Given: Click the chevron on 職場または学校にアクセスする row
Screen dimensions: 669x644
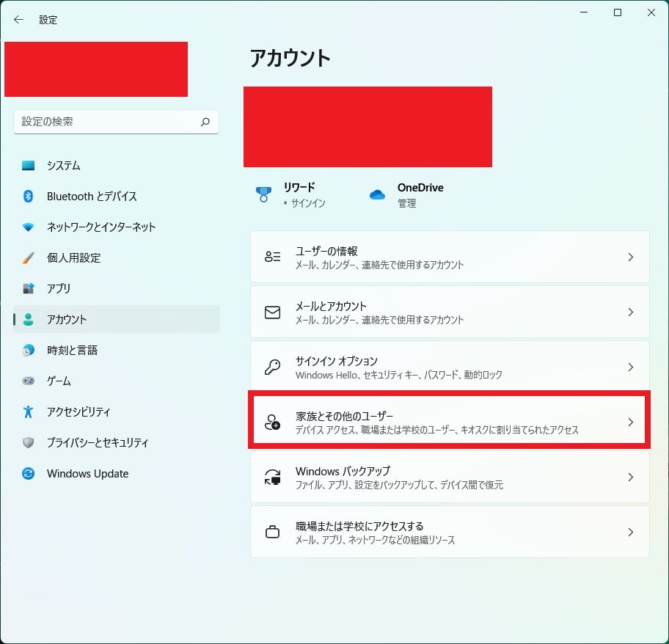Looking at the screenshot, I should 631,532.
